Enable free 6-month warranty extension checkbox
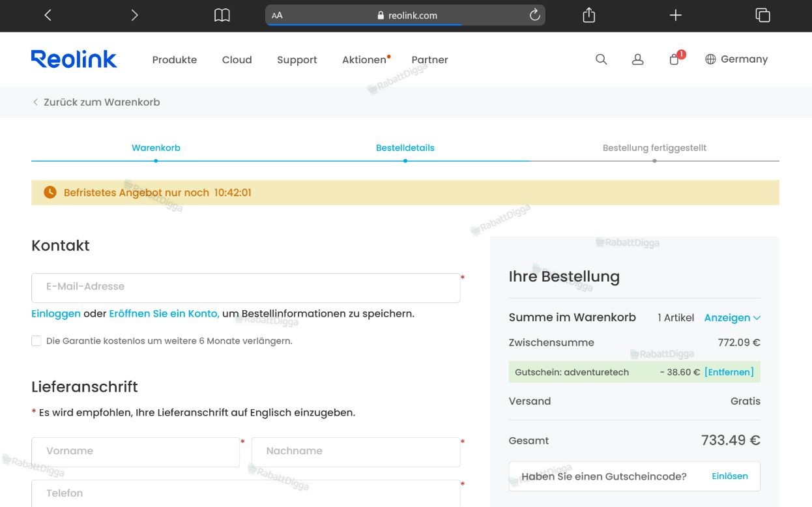The width and height of the screenshot is (812, 507). (36, 341)
